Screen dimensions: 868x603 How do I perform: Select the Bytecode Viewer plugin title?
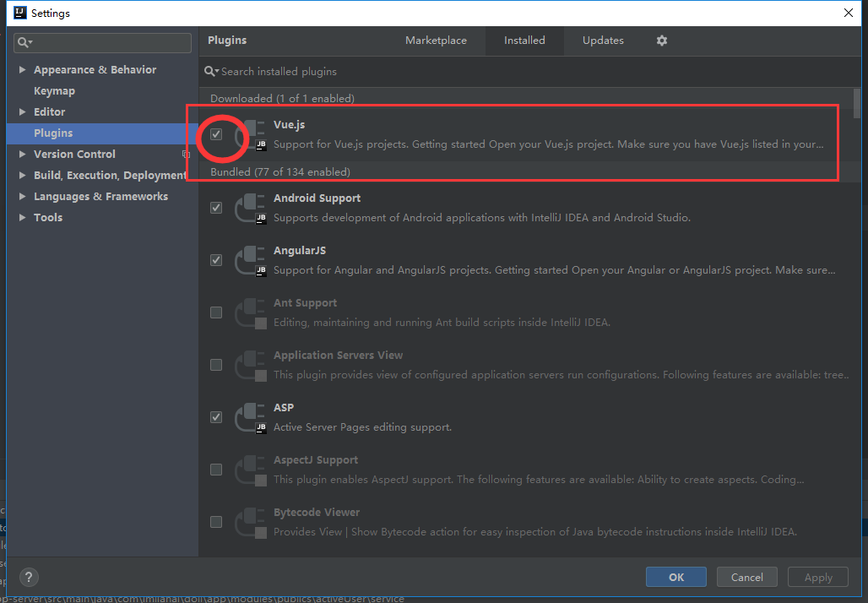[317, 512]
